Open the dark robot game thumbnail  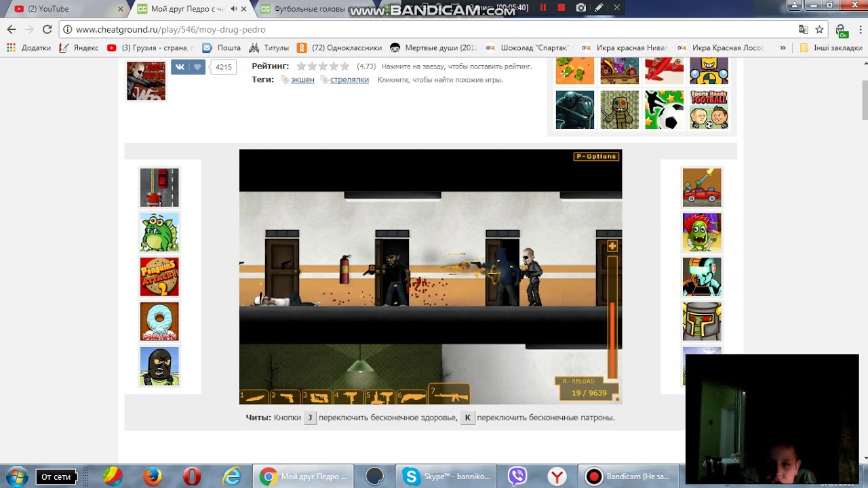tap(574, 109)
